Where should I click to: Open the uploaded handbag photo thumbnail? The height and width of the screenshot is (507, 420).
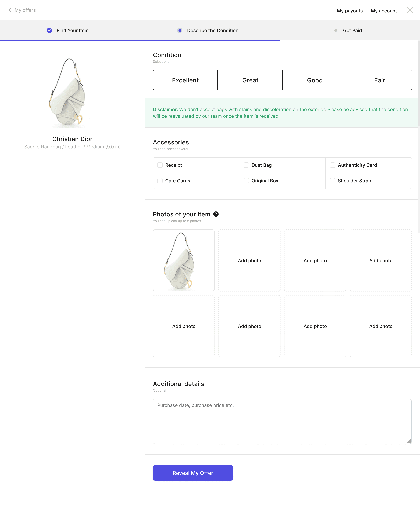(x=184, y=260)
